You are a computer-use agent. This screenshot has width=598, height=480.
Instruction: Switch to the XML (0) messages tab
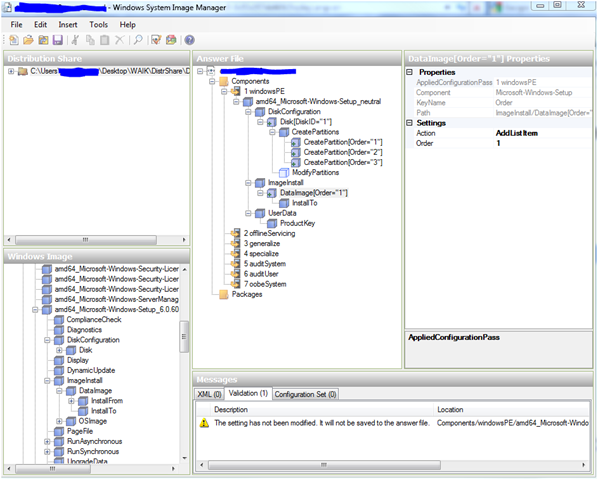click(x=209, y=394)
